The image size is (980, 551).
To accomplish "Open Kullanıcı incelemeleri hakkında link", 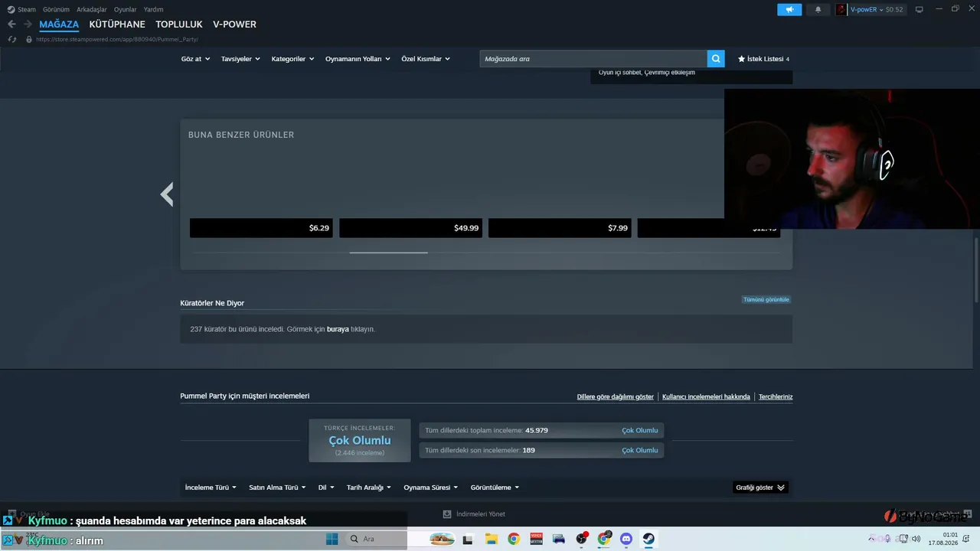I will tap(706, 397).
